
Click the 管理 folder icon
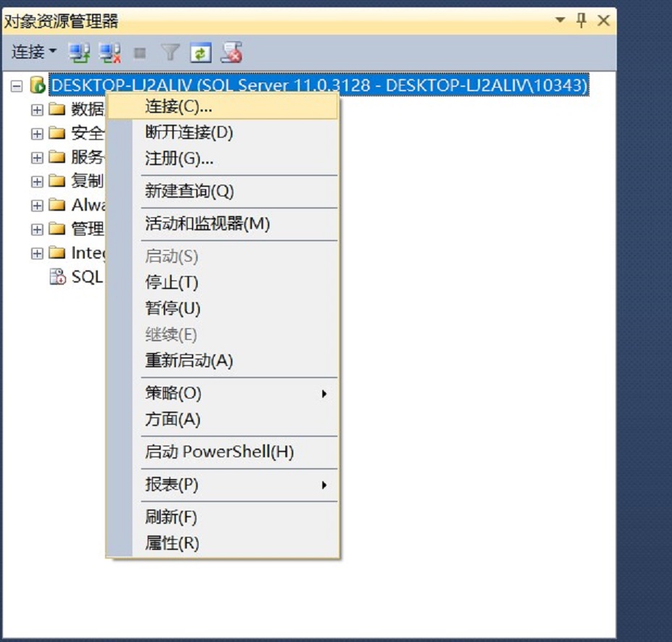click(x=56, y=228)
